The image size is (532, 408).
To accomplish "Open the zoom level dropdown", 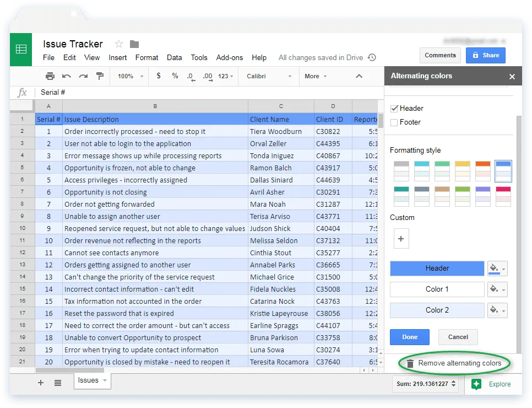I will point(129,76).
